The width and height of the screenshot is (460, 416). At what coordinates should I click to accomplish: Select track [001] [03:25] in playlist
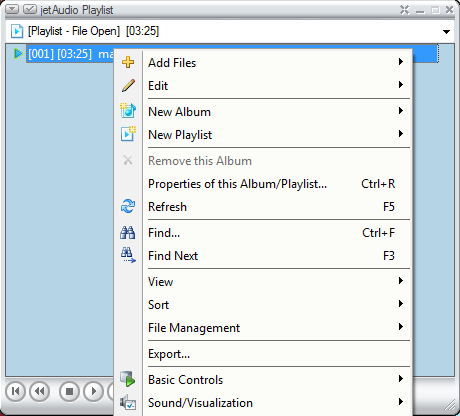click(x=70, y=53)
